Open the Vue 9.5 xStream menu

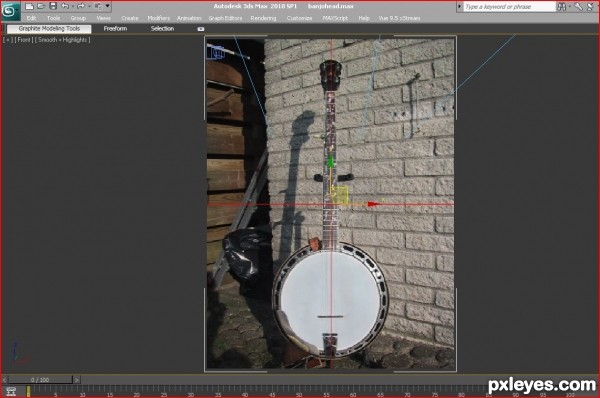tap(399, 18)
